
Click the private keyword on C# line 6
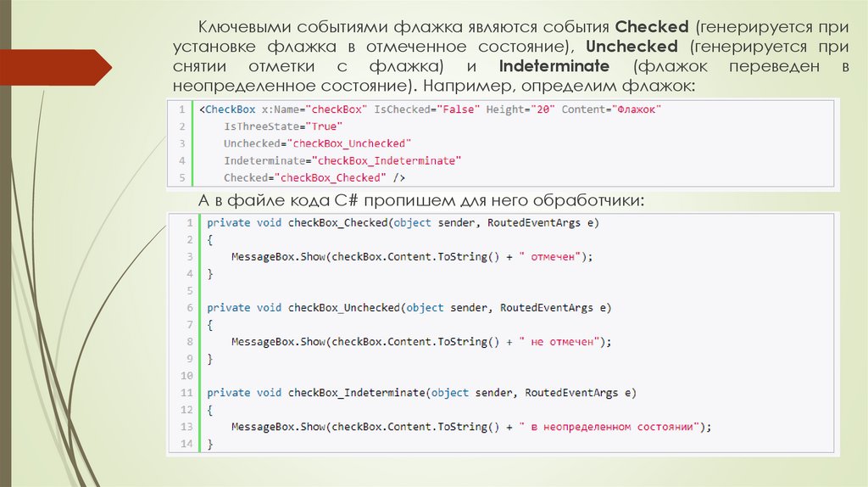click(229, 307)
